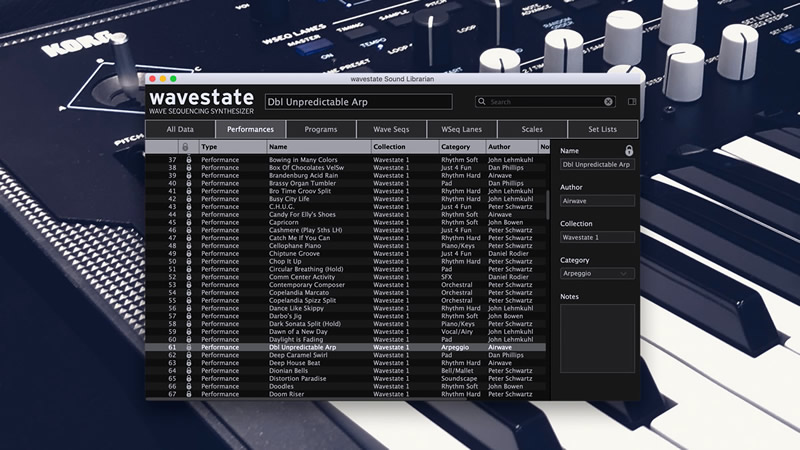Select Dawn of a New Day row
The height and width of the screenshot is (450, 800).
click(345, 332)
